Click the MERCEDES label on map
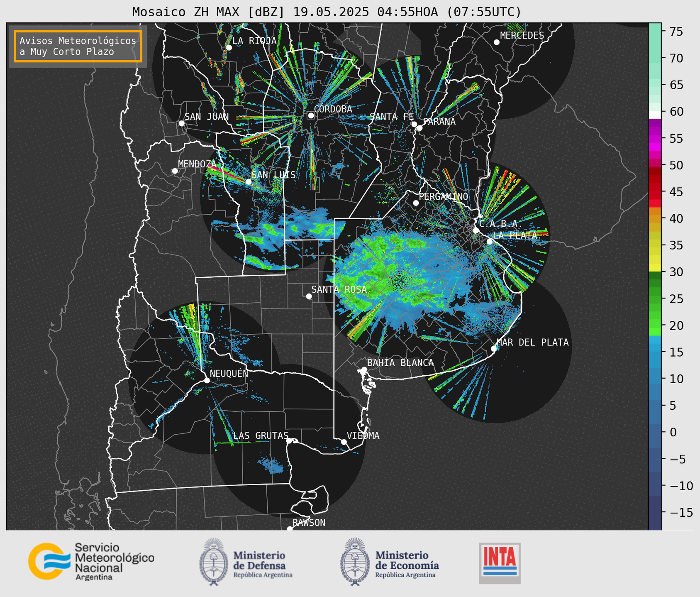 tap(522, 36)
